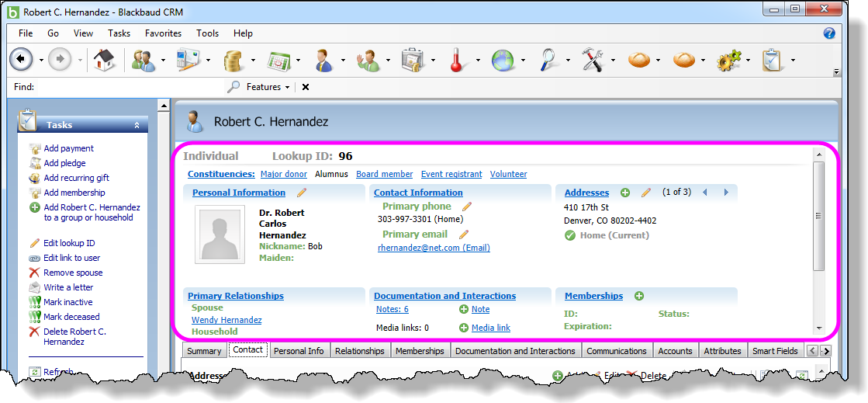The image size is (868, 403).
Task: Add a Media link
Action: 490,328
